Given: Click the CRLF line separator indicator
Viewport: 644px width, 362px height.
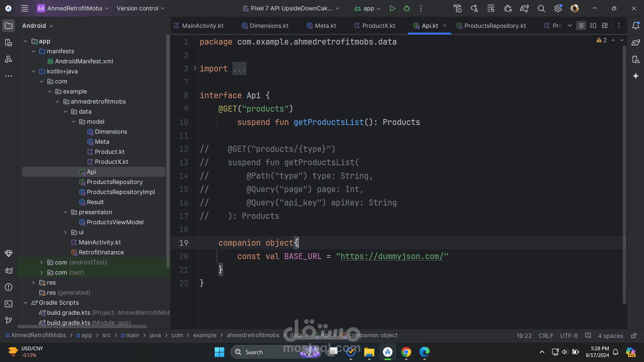Looking at the screenshot, I should (x=546, y=336).
